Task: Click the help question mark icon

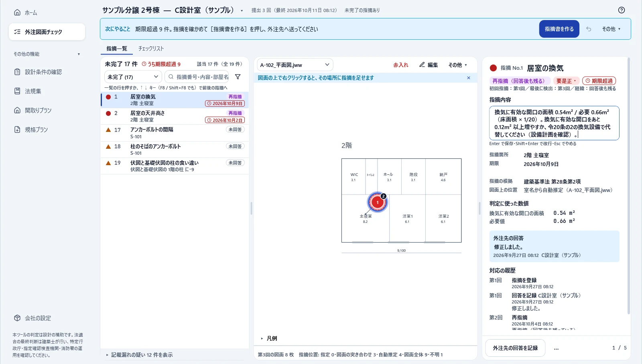Action: point(622,10)
